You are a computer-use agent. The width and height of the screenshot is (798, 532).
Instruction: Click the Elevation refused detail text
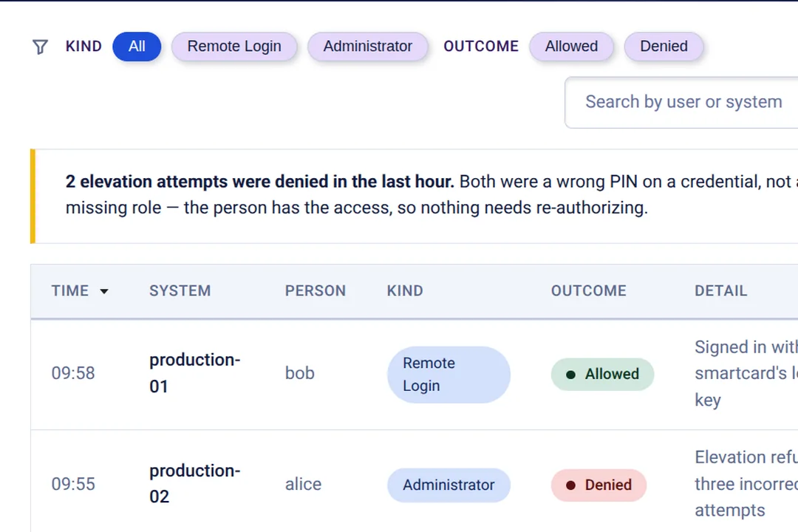746,484
